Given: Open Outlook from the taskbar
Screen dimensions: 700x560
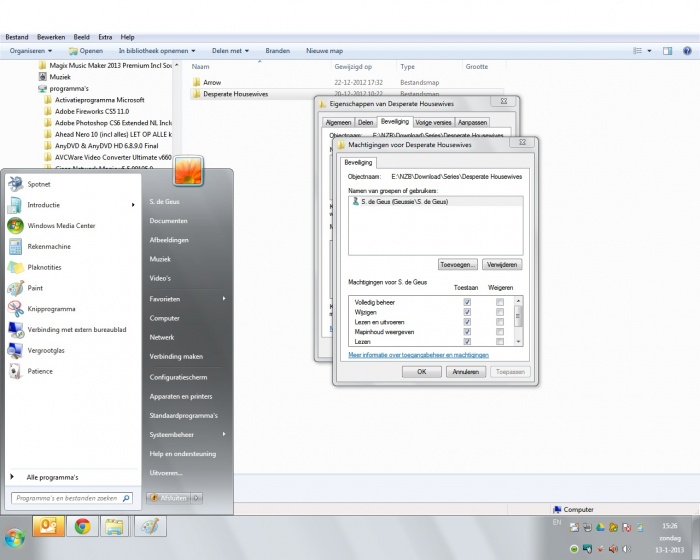Looking at the screenshot, I should point(48,527).
